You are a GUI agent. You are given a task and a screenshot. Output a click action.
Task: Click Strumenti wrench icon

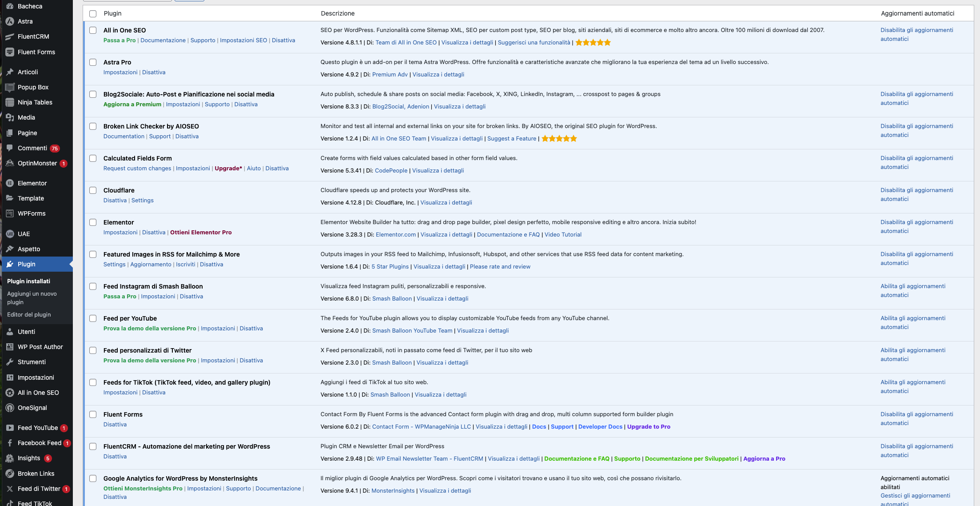pyautogui.click(x=10, y=362)
